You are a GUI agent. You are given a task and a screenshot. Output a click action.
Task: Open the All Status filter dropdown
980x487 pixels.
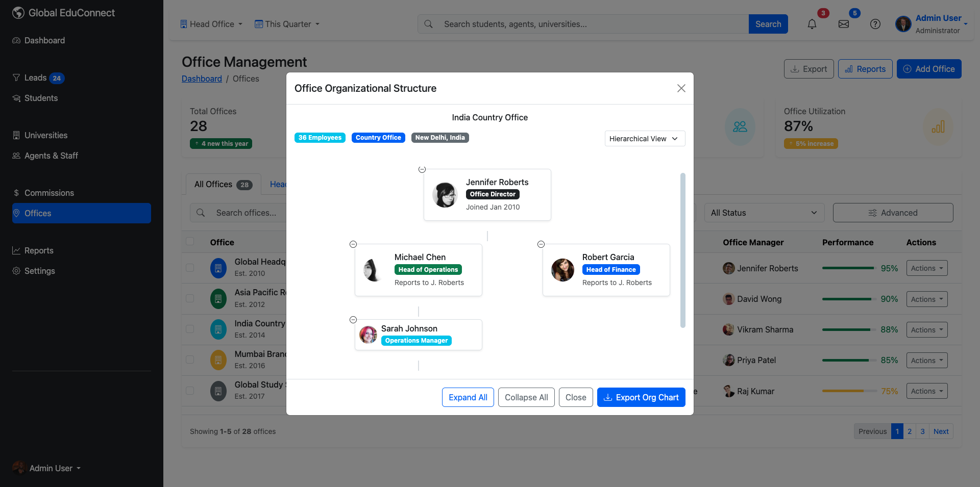click(764, 213)
